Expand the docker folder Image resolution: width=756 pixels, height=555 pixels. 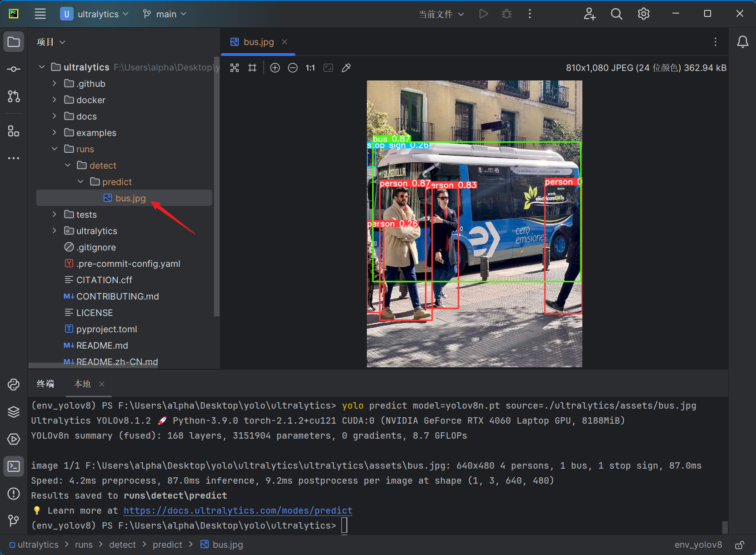54,100
